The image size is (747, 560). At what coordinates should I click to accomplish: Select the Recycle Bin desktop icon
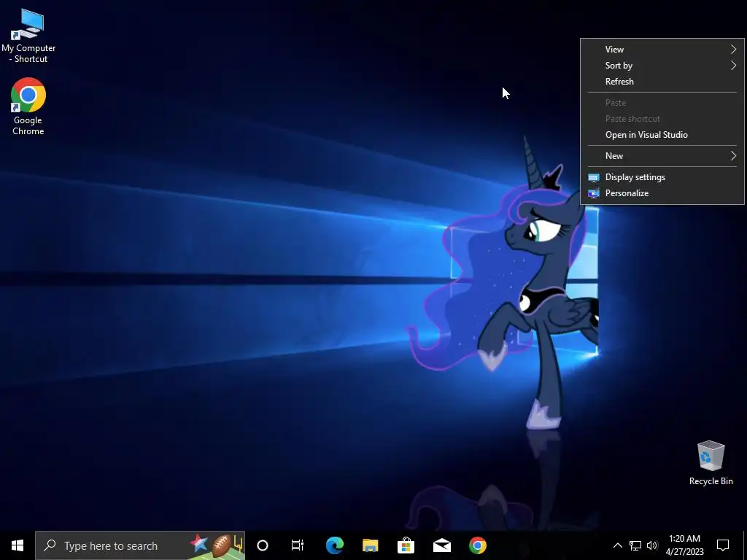point(711,463)
